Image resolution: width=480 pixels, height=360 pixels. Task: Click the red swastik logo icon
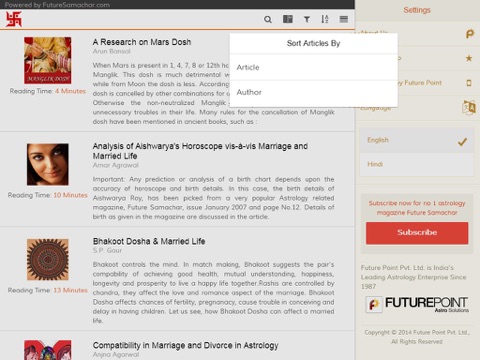coord(14,19)
